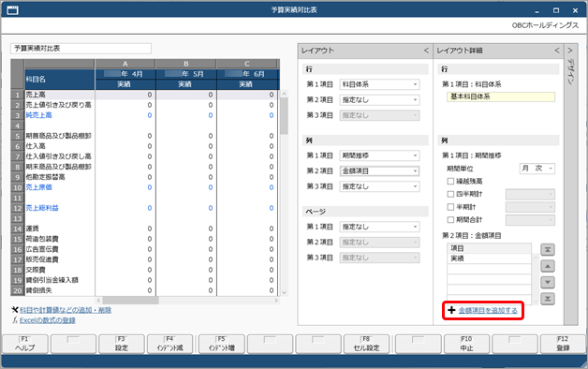This screenshot has height=369, width=588.
Task: Click the F8 セル設定 function key
Action: coord(366,344)
